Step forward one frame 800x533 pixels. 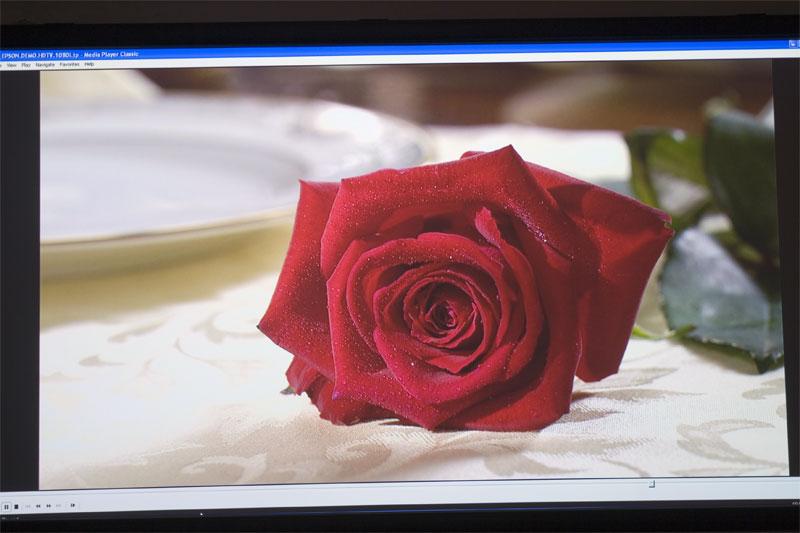pyautogui.click(x=73, y=505)
